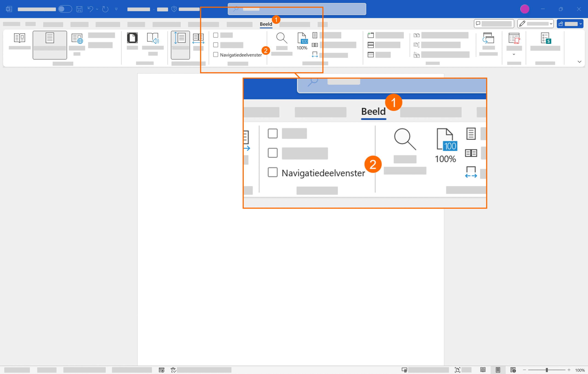Screen dimensions: 588x374
Task: Select the side-to-side page movement icon
Action: coord(198,38)
